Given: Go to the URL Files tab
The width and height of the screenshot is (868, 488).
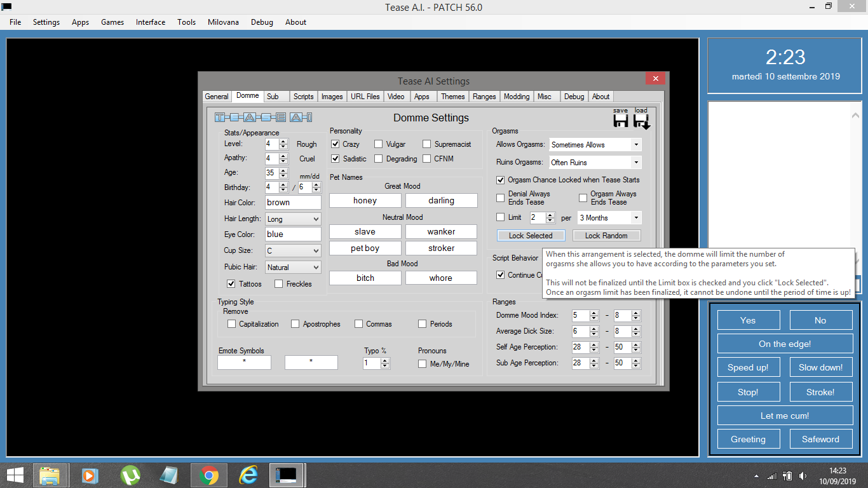Looking at the screenshot, I should (x=365, y=97).
